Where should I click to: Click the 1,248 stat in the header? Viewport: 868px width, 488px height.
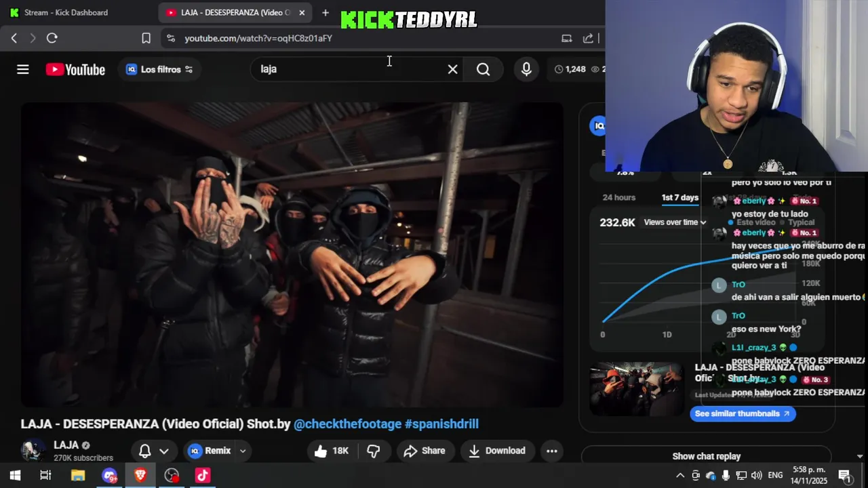coord(570,69)
